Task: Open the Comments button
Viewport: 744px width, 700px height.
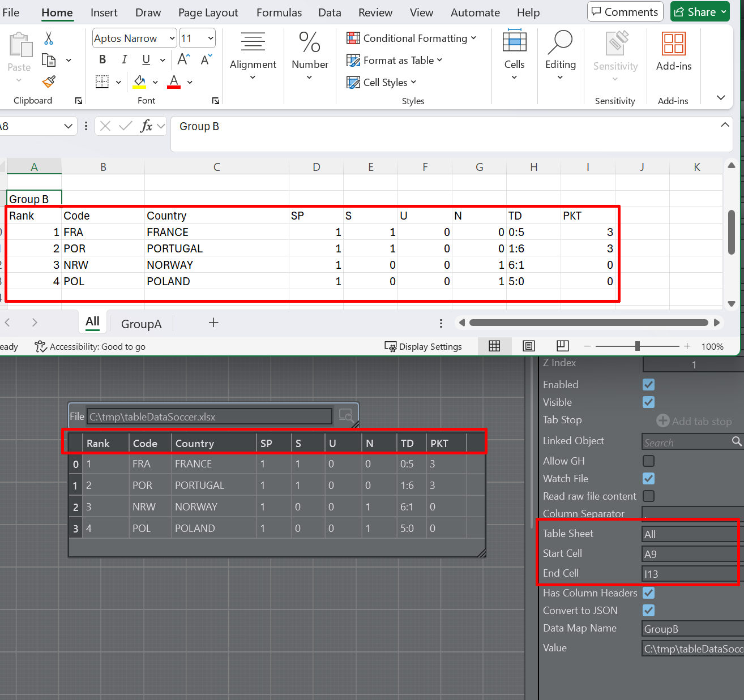Action: click(625, 12)
